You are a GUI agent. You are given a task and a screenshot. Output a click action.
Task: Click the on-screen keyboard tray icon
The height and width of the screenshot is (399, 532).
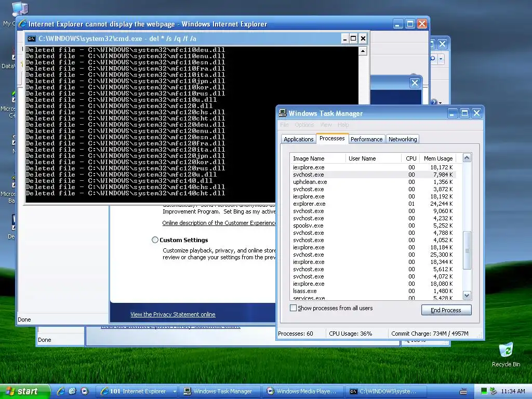[463, 392]
